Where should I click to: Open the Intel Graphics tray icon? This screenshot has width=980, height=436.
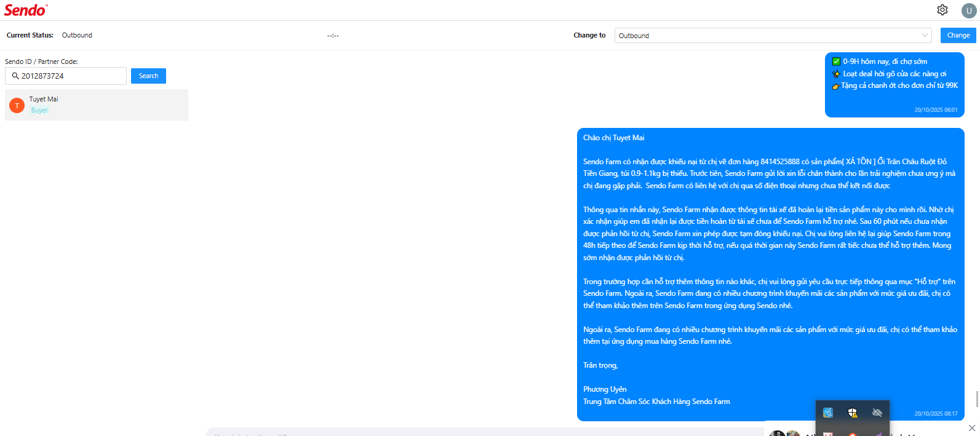click(x=827, y=413)
